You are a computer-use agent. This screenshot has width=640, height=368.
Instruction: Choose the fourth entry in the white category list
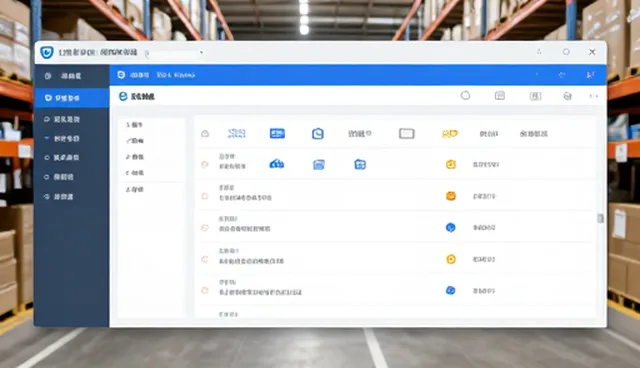coord(135,173)
